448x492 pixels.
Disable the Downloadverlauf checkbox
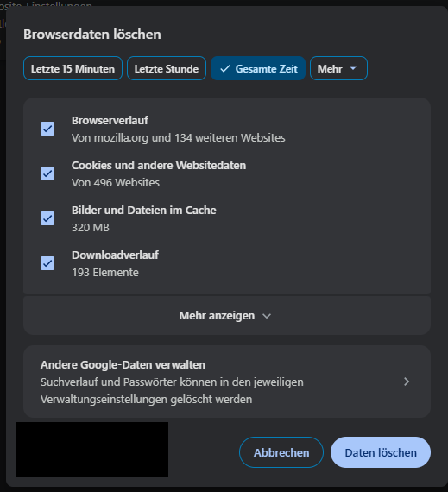tap(47, 263)
